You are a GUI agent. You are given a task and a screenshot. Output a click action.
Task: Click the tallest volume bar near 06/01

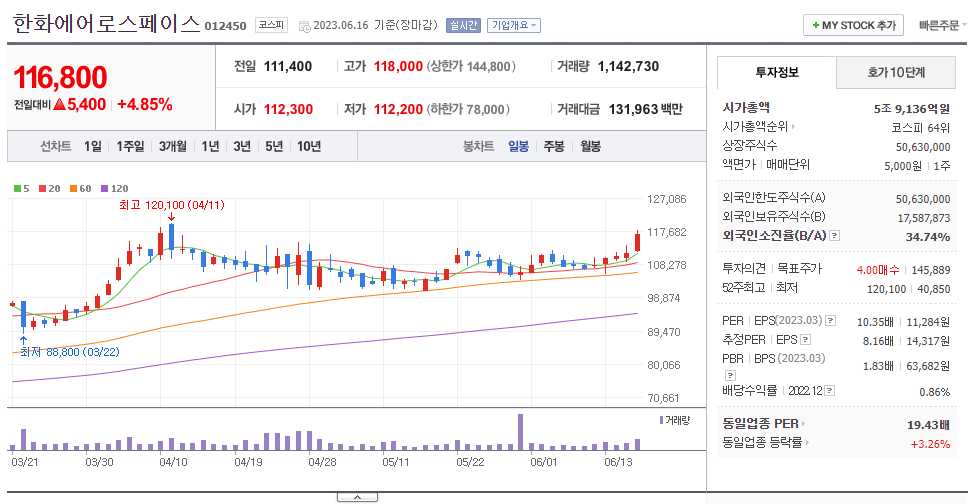coord(520,432)
